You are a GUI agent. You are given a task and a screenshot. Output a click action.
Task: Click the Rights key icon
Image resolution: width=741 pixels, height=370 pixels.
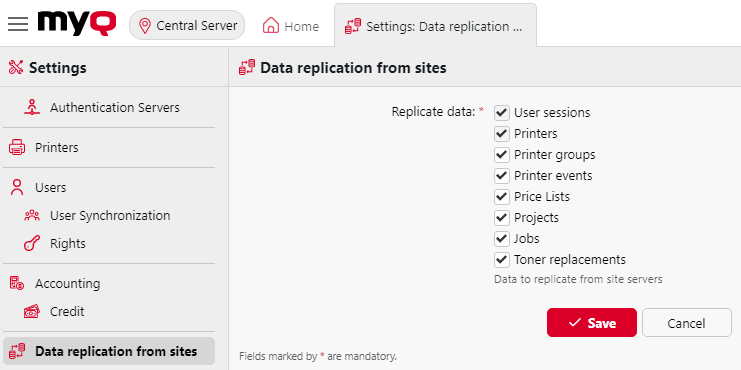[32, 244]
